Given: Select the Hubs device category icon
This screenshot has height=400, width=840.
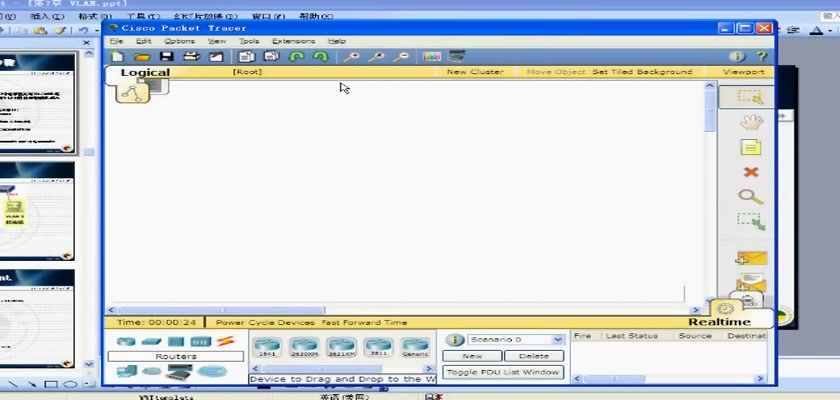Looking at the screenshot, I should pyautogui.click(x=176, y=341).
